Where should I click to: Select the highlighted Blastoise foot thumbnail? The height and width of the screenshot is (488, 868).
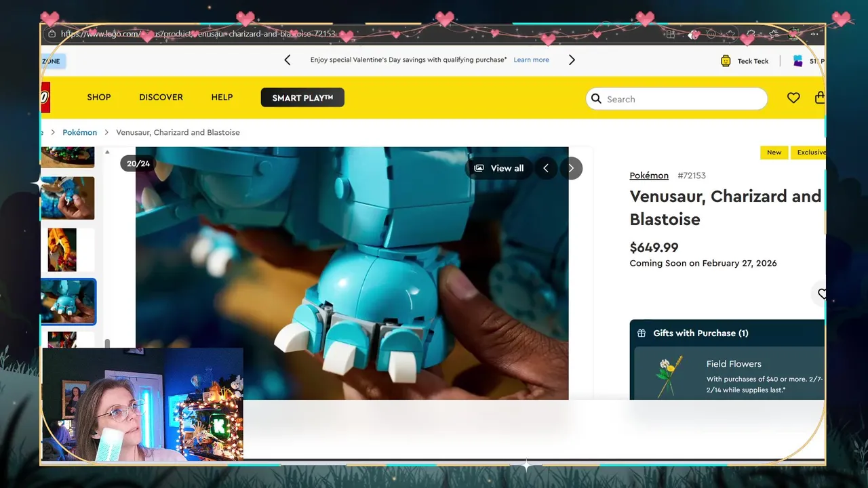pyautogui.click(x=68, y=302)
